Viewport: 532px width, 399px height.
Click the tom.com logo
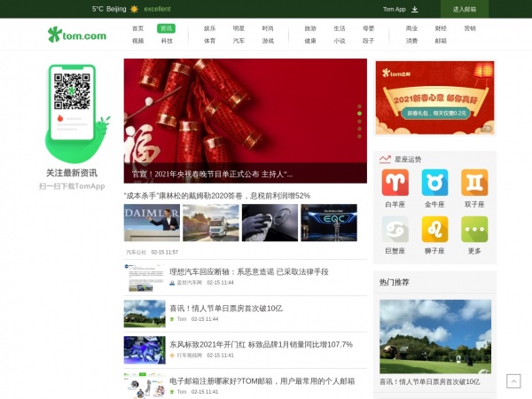77,35
